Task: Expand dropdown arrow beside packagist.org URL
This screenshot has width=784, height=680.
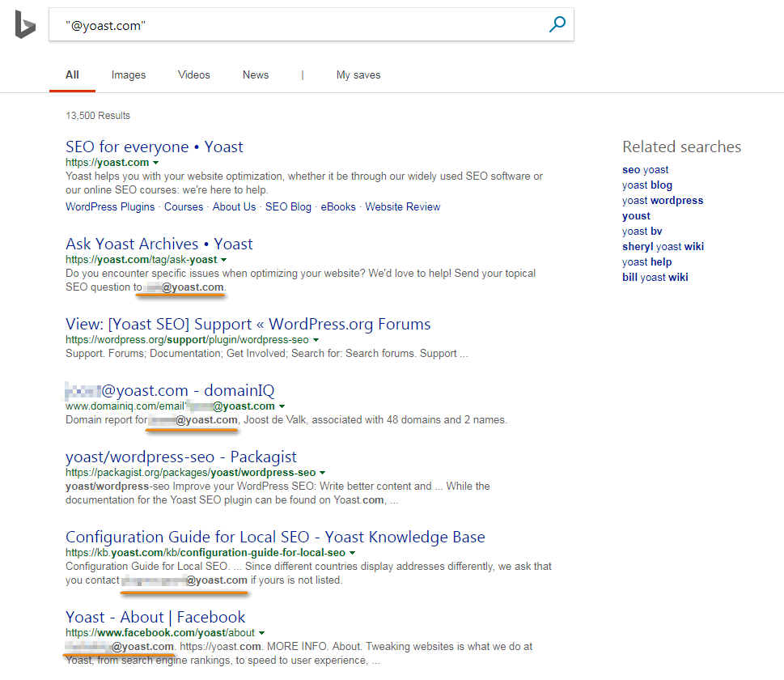Action: (x=323, y=473)
